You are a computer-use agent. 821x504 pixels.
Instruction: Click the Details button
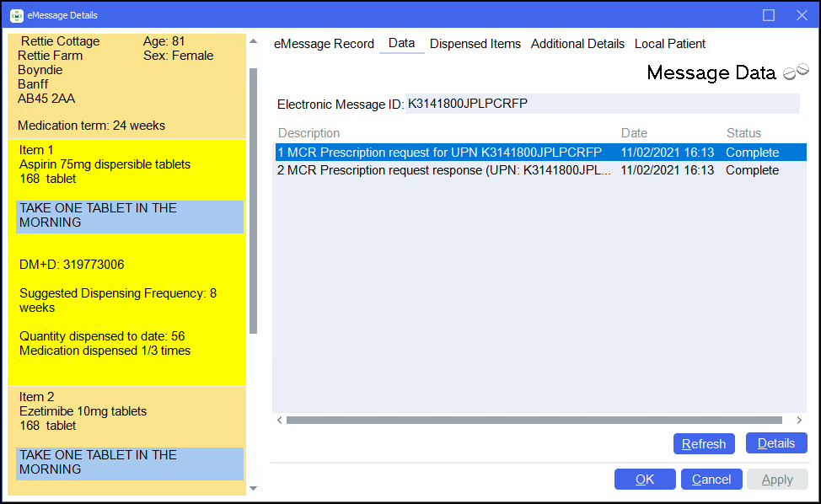(776, 443)
